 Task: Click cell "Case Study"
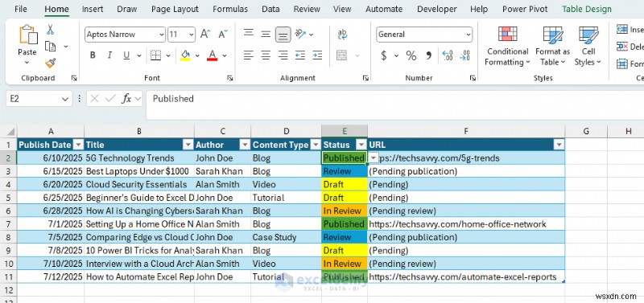coord(287,237)
